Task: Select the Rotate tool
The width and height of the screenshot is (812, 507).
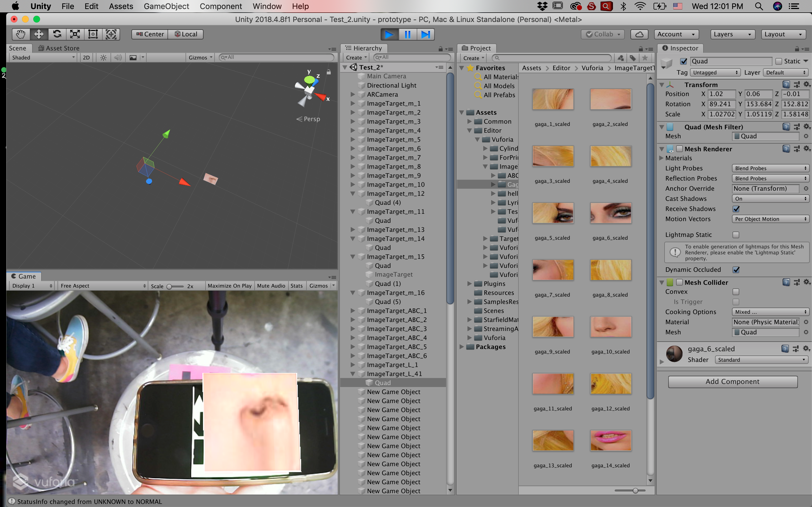Action: (57, 34)
